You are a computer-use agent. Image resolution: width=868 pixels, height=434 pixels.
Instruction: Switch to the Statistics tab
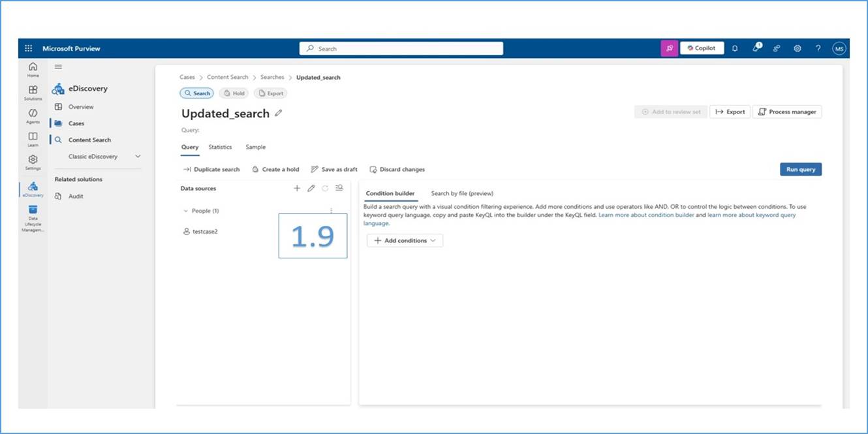point(220,147)
